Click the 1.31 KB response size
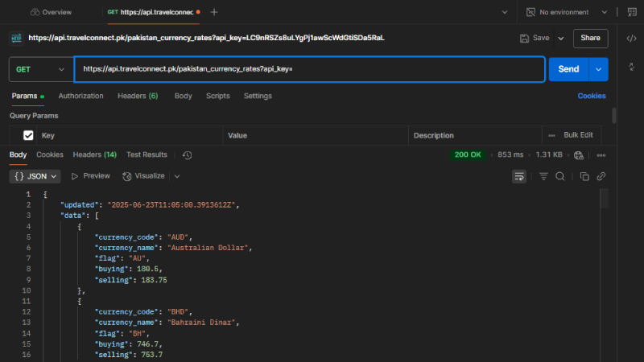Image resolution: width=644 pixels, height=362 pixels. [x=549, y=154]
